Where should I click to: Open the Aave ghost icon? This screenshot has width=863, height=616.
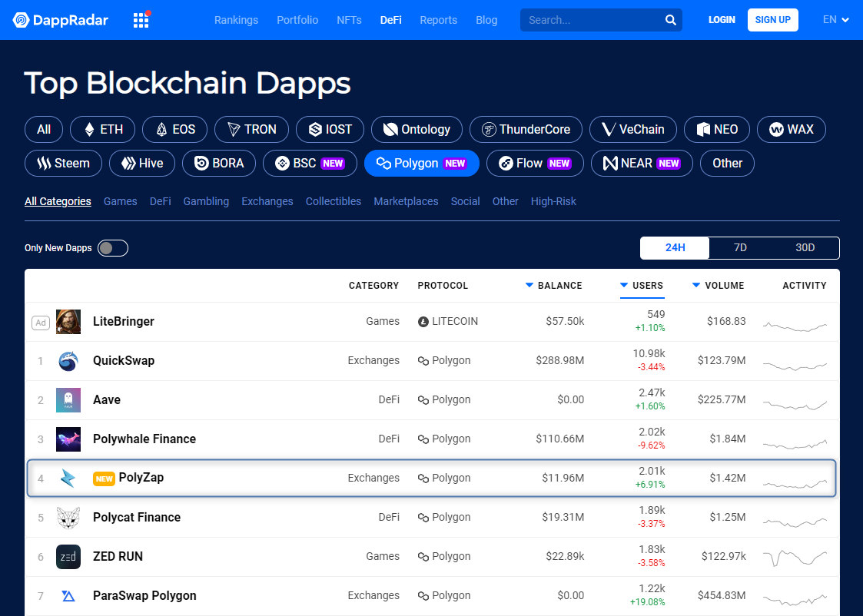click(x=68, y=400)
